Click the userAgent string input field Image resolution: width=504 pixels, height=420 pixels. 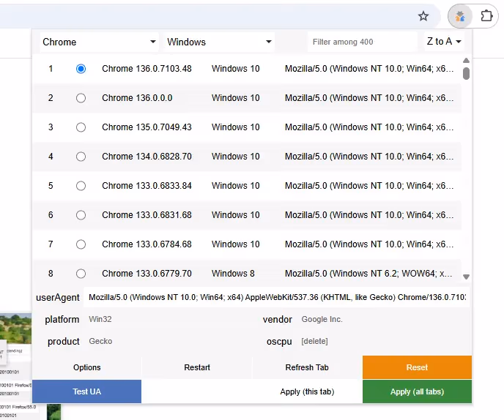(277, 297)
